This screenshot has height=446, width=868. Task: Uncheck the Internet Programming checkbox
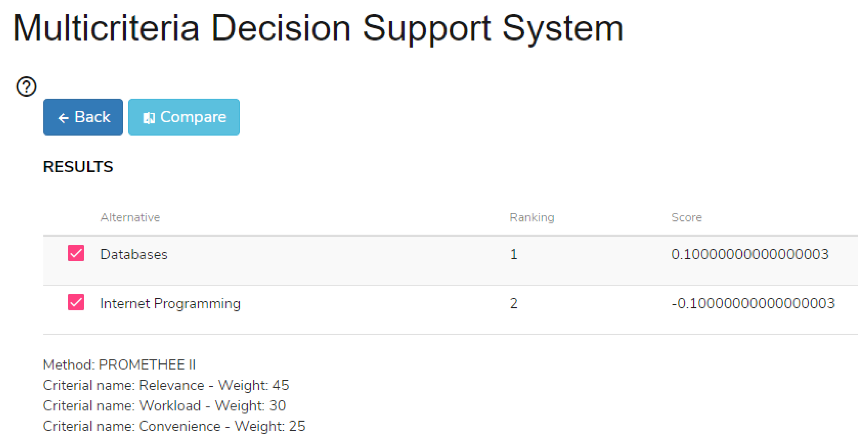pyautogui.click(x=76, y=302)
